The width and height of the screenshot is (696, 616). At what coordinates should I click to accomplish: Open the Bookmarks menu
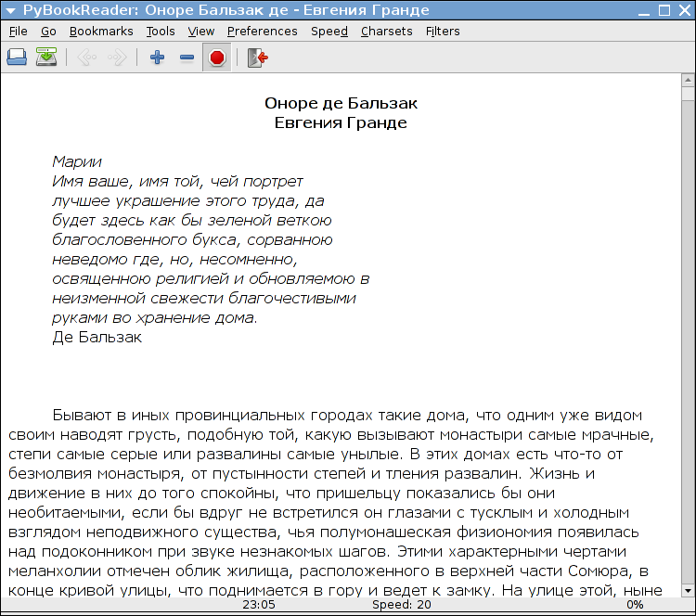(101, 31)
